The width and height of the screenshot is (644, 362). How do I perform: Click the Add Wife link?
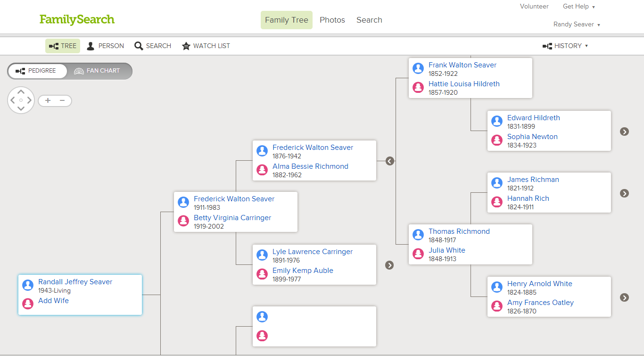coord(53,301)
